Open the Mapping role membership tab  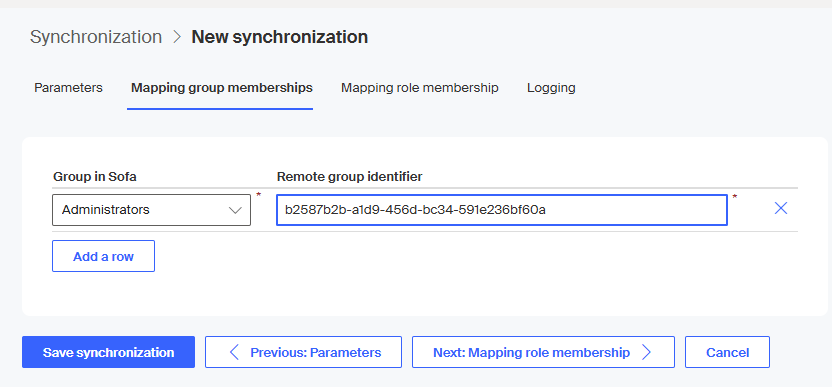point(420,88)
